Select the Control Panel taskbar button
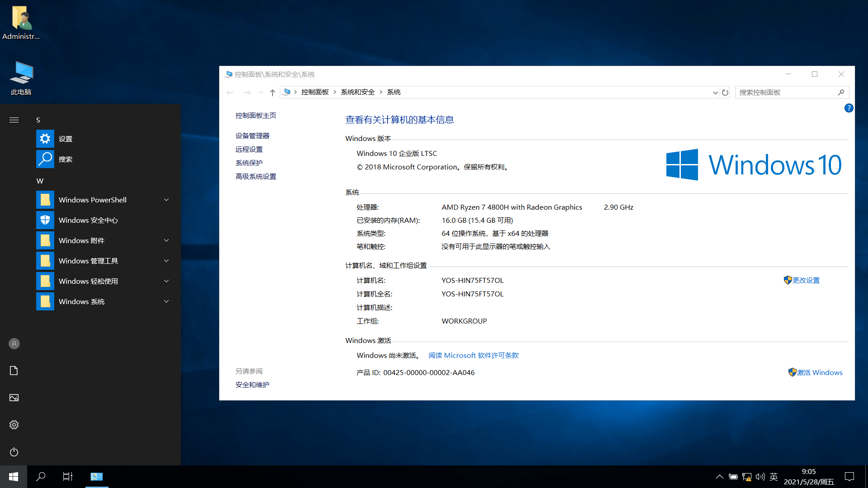Image resolution: width=868 pixels, height=488 pixels. (97, 477)
